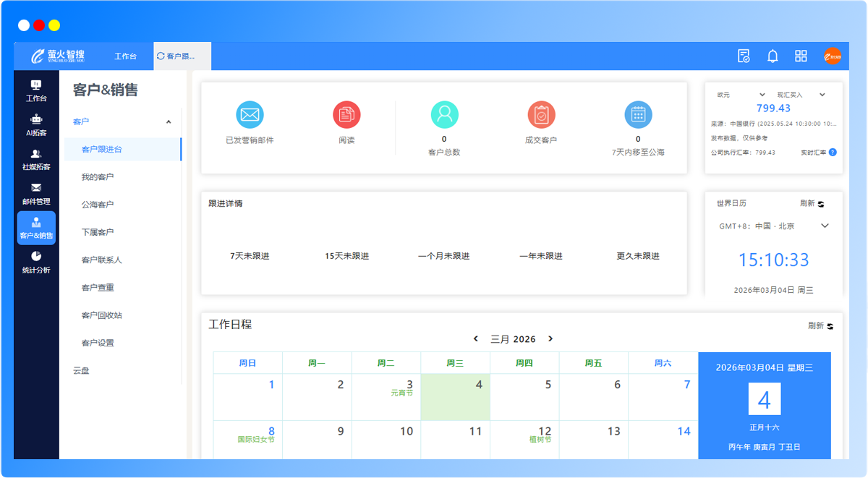Open the 现汇买入 rate type dropdown
Image resolution: width=868 pixels, height=478 pixels.
(x=822, y=95)
